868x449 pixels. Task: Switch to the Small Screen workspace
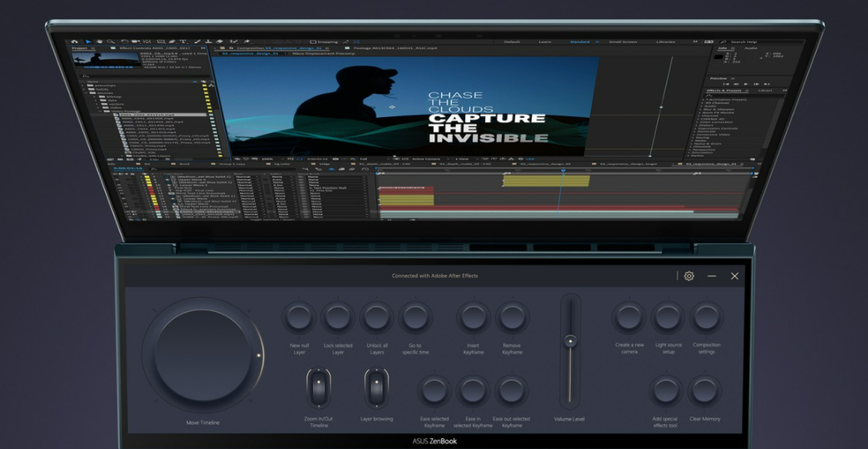[621, 41]
